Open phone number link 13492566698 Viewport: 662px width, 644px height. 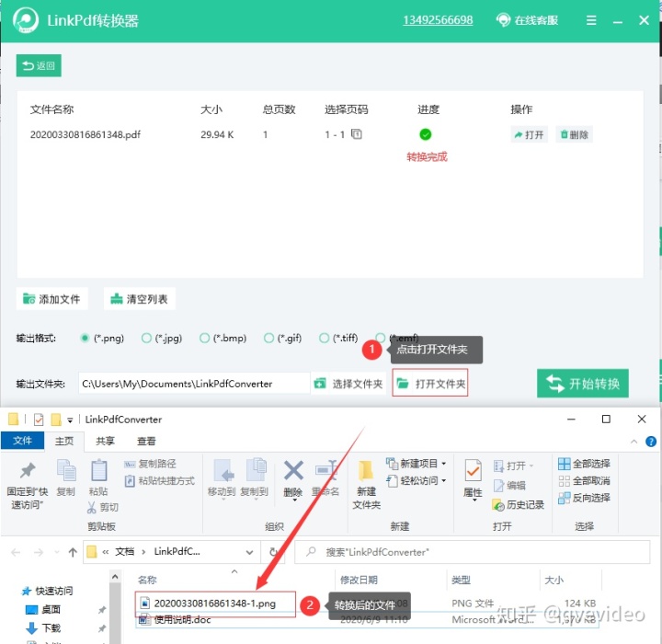pyautogui.click(x=438, y=20)
